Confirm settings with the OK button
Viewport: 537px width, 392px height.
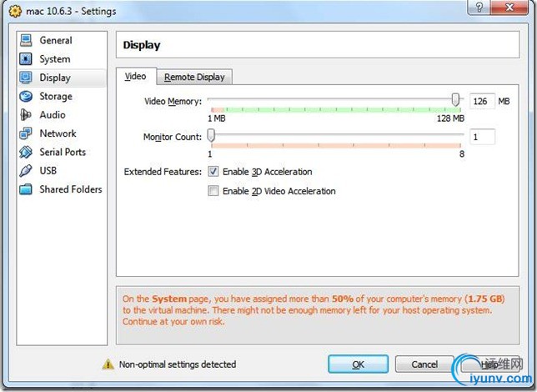point(358,364)
